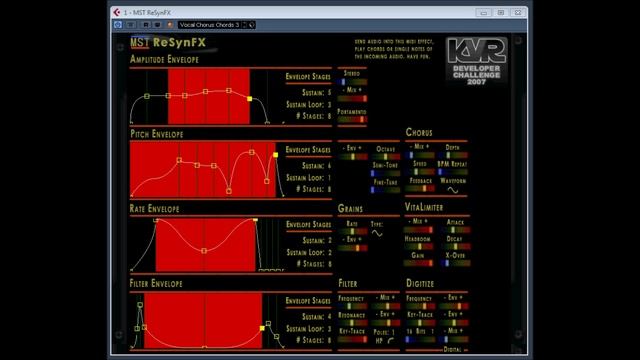Adjust the VitaLimiter Decay slider
The image size is (640, 360).
(456, 247)
